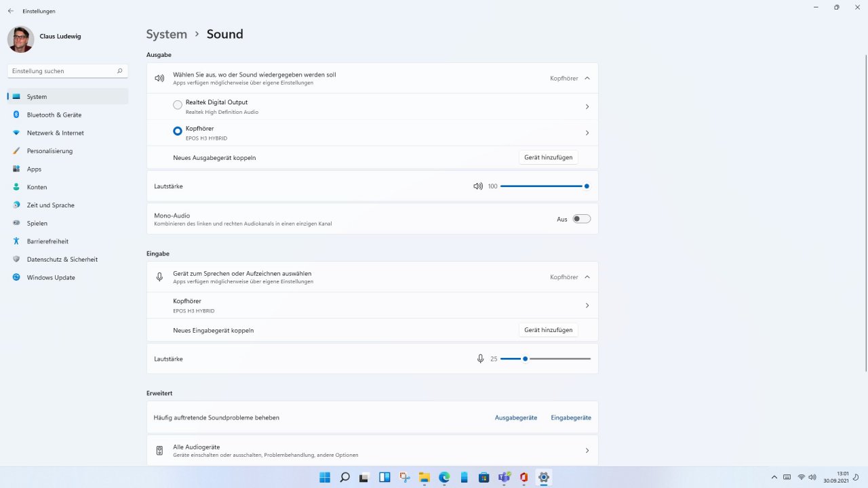The height and width of the screenshot is (488, 868).
Task: Go back with the arrow beside Einstellungen
Action: pyautogui.click(x=10, y=11)
